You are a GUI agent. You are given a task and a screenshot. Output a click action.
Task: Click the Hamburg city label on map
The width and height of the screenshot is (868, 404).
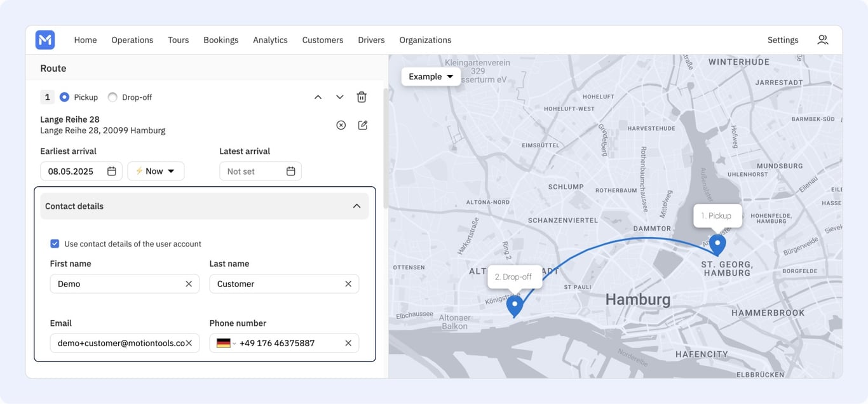(637, 300)
